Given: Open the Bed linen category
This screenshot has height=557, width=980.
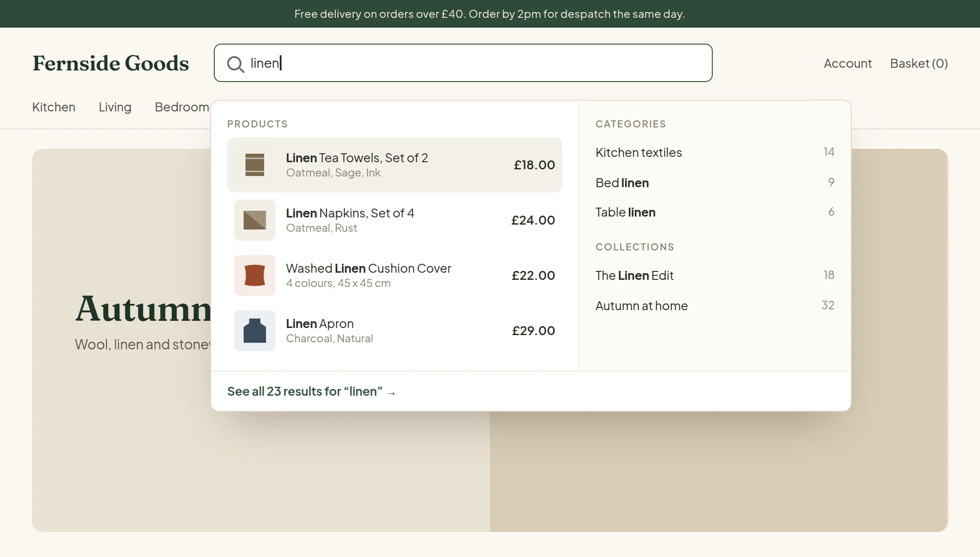Looking at the screenshot, I should tap(715, 183).
